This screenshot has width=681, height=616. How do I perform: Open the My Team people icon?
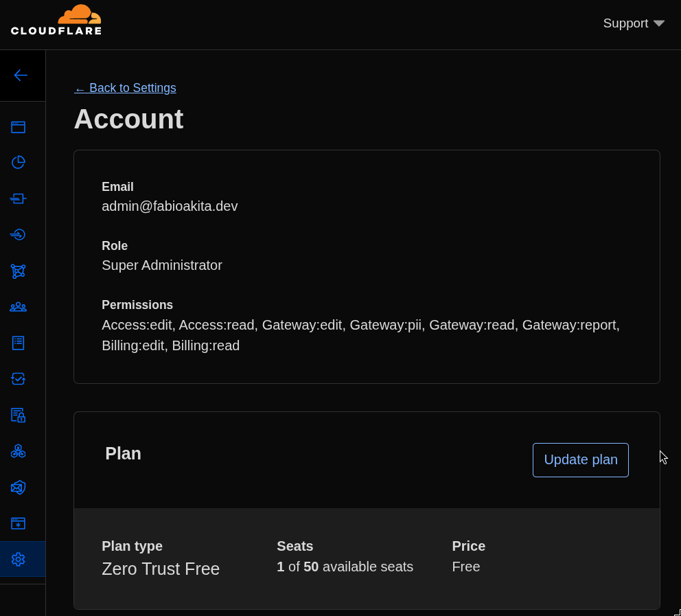click(x=19, y=307)
